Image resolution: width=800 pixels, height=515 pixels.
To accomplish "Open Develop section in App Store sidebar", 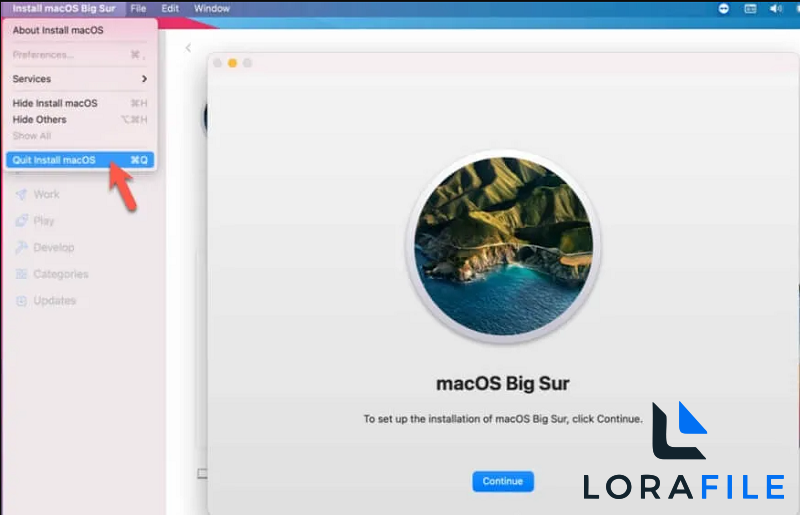I will 45,248.
